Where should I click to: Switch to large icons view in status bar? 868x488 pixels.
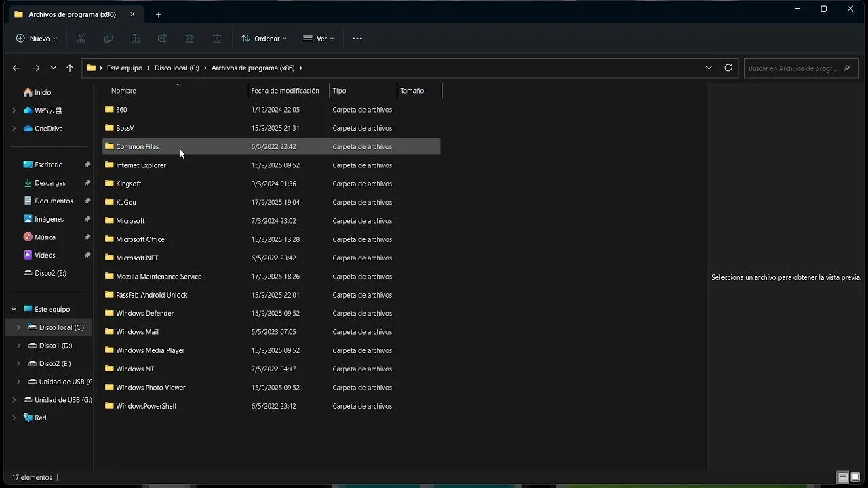(x=855, y=477)
